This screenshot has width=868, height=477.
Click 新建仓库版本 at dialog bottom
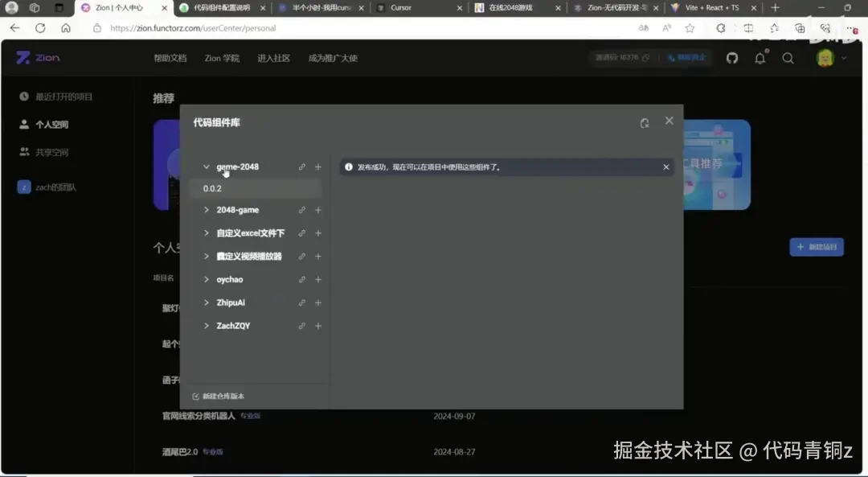(x=218, y=396)
